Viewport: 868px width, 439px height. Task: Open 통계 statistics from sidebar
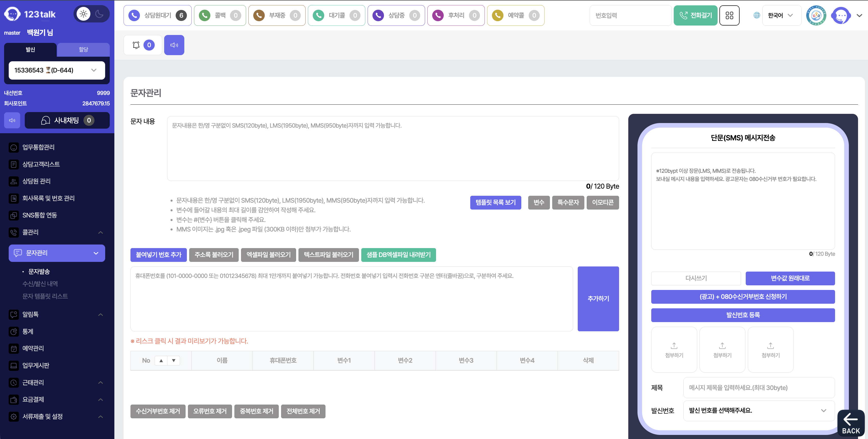(28, 331)
